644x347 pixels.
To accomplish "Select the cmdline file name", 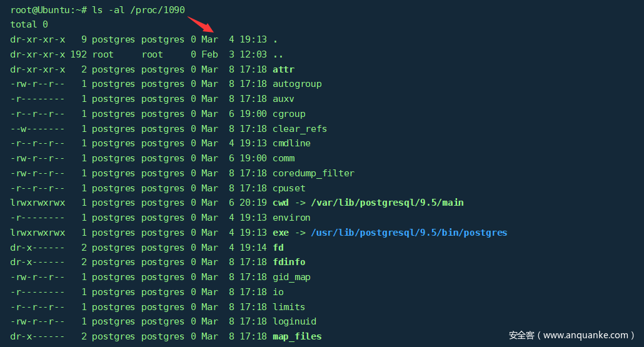I will [291, 143].
